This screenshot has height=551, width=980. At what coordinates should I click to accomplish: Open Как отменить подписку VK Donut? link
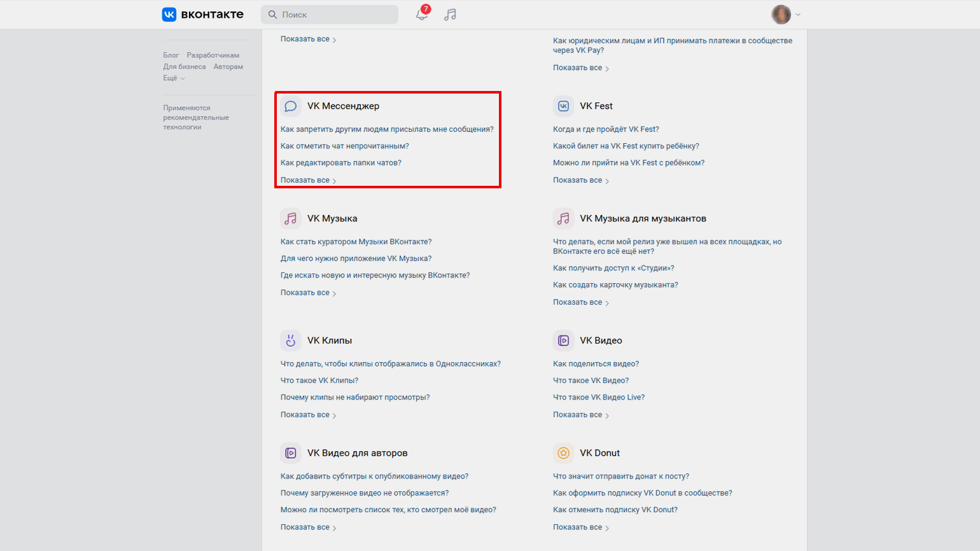point(615,510)
